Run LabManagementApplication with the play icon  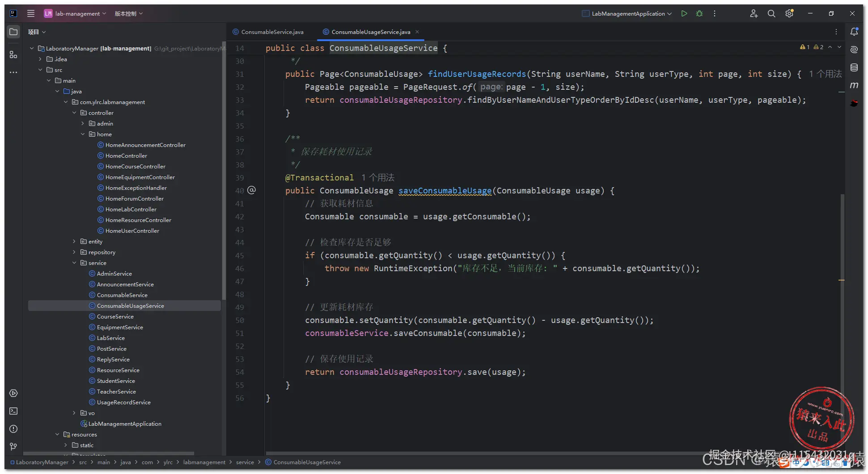click(x=684, y=13)
